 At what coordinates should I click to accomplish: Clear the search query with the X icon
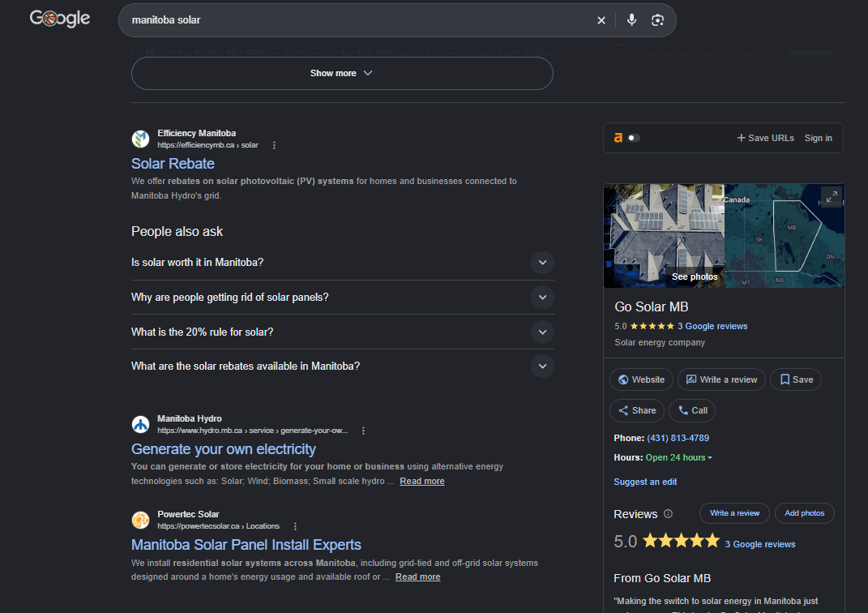(601, 20)
